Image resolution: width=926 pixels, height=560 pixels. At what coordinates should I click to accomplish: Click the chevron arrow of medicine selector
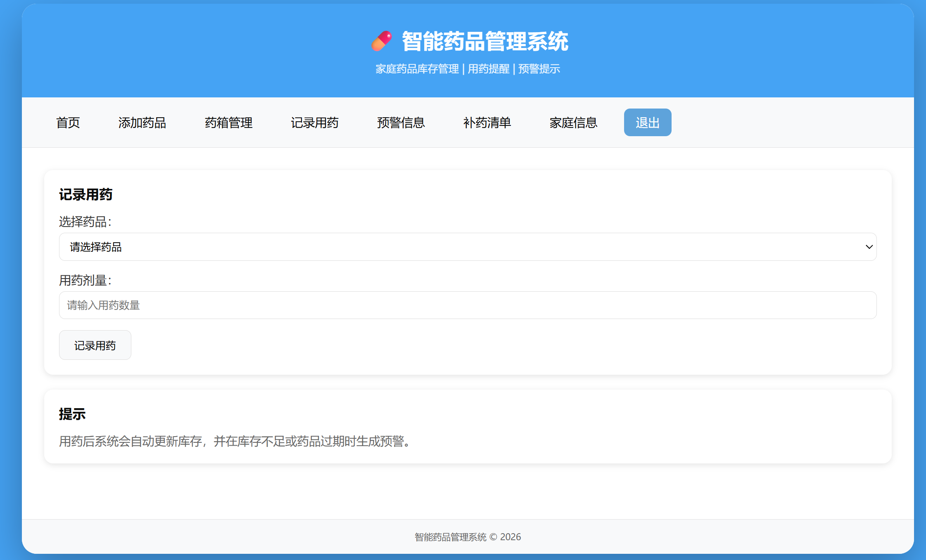pyautogui.click(x=869, y=247)
